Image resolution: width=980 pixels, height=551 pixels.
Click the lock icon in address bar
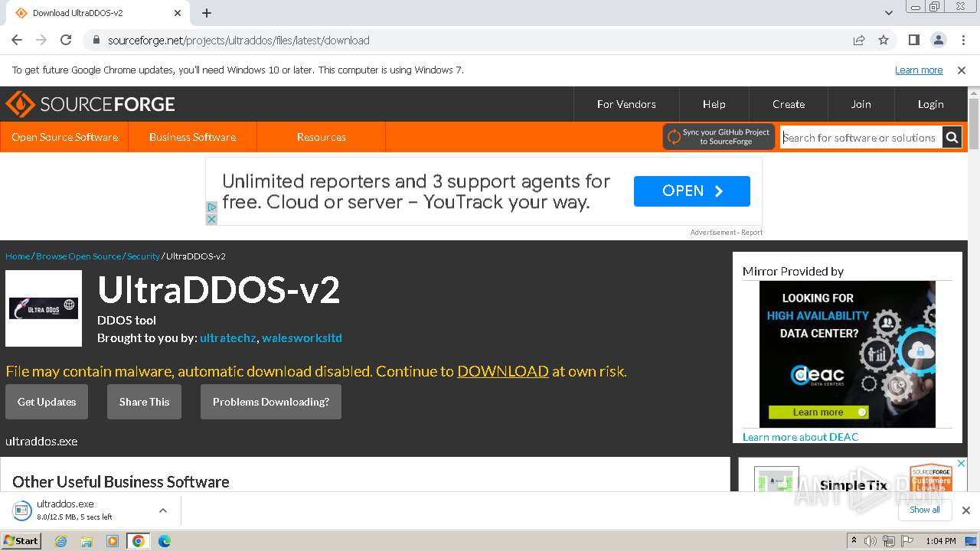click(x=96, y=40)
